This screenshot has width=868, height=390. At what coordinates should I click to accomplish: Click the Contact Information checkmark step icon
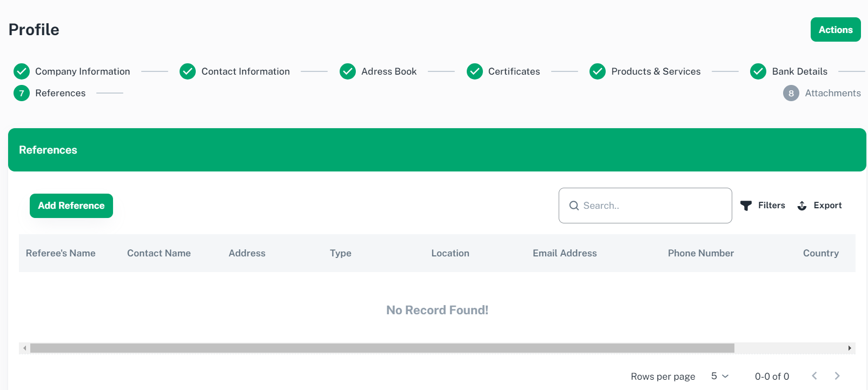[x=188, y=71]
